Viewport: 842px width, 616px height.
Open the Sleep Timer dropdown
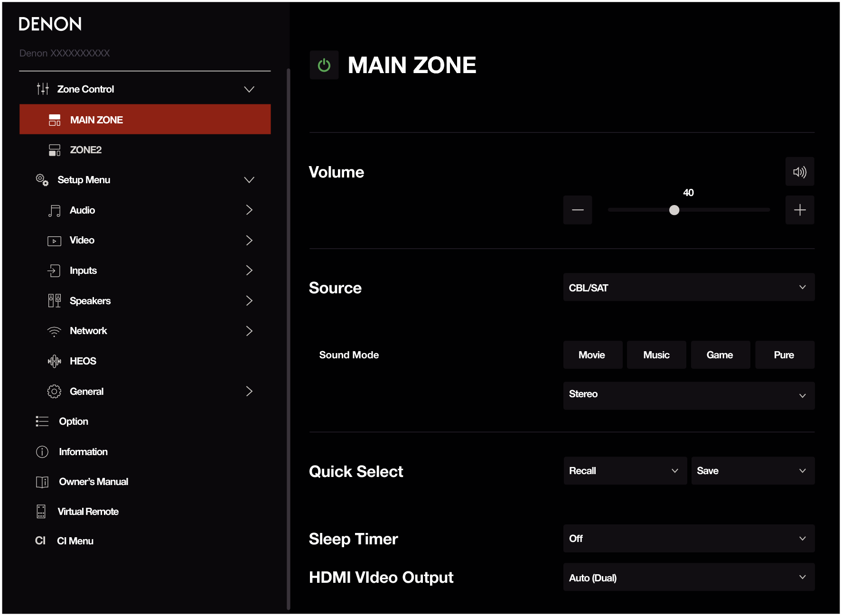click(x=689, y=539)
